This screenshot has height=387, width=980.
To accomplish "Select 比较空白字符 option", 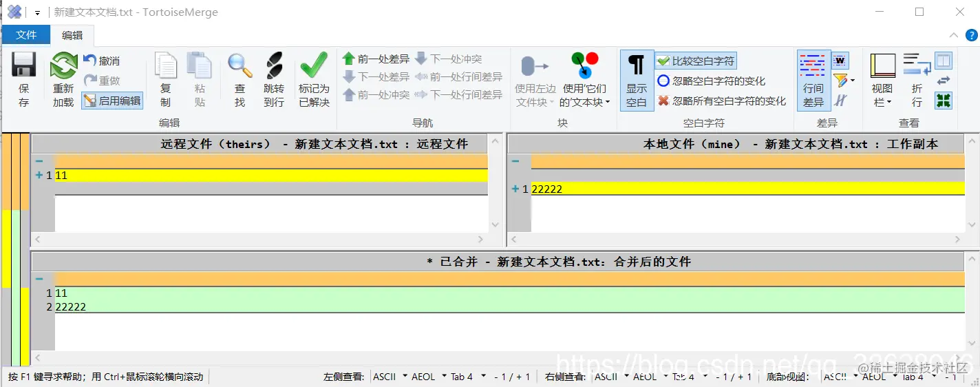I will [x=695, y=61].
